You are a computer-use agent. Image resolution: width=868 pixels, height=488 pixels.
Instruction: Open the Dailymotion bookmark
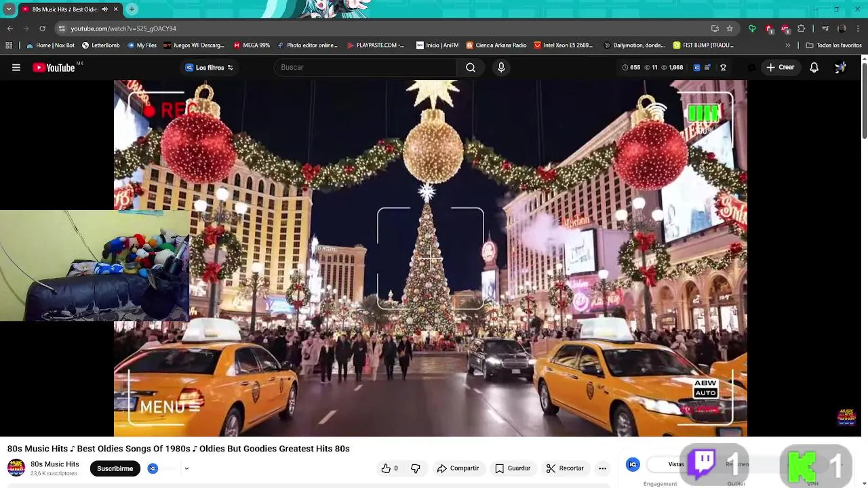[633, 45]
